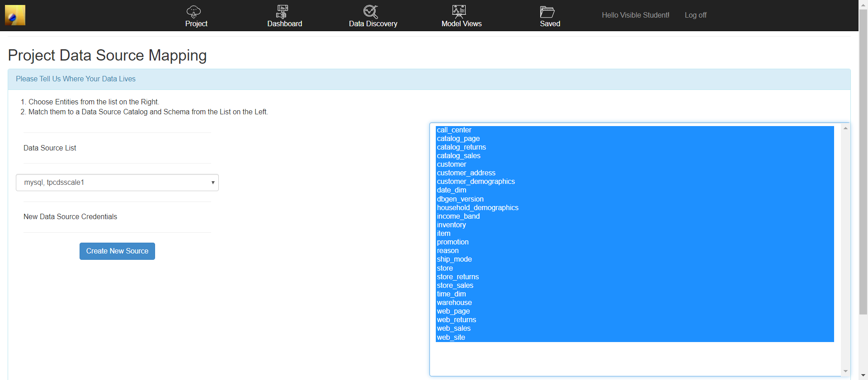Click New Data Source Credentials label
This screenshot has height=380, width=868.
click(x=70, y=217)
